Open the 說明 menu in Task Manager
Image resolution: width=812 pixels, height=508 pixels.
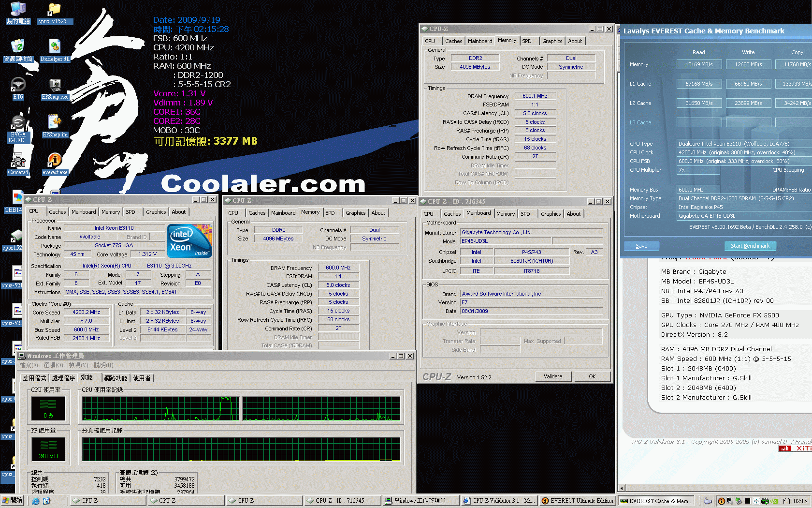[103, 365]
